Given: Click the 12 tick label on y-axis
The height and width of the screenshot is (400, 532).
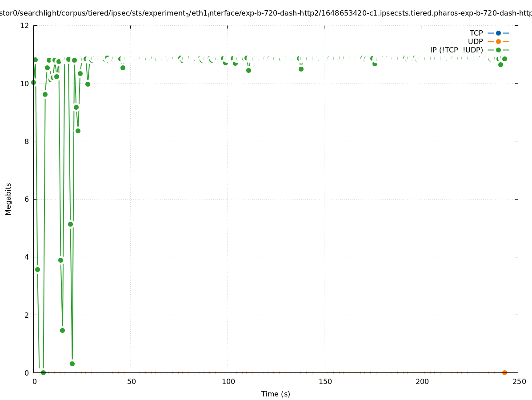Looking at the screenshot, I should 25,25.
